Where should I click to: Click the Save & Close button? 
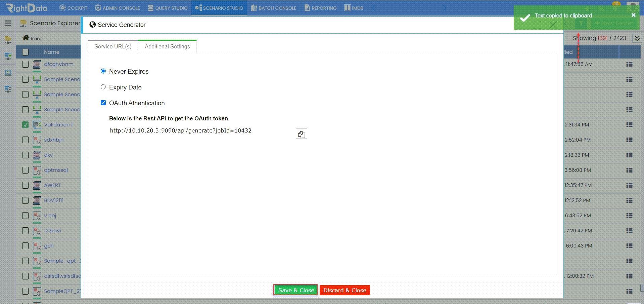[x=296, y=290]
